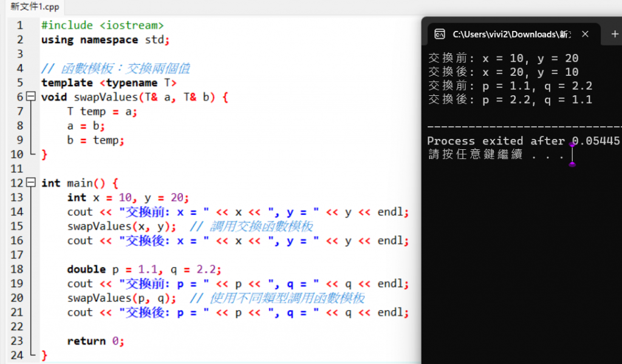This screenshot has height=364, width=622.
Task: Click comment '使用不同類型調用函數模板'
Action: (287, 298)
